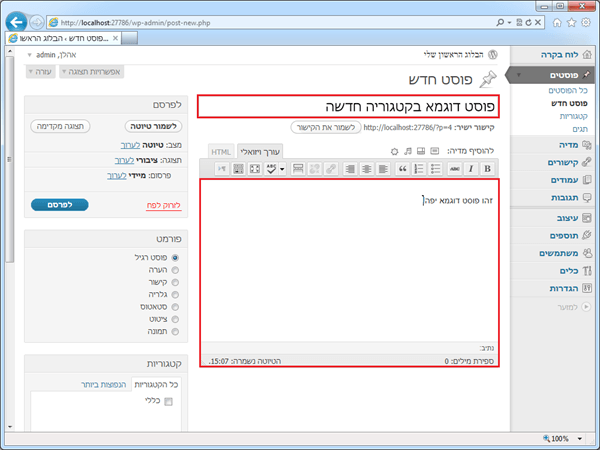The width and height of the screenshot is (600, 450).
Task: Center align the text
Action: pos(367,169)
